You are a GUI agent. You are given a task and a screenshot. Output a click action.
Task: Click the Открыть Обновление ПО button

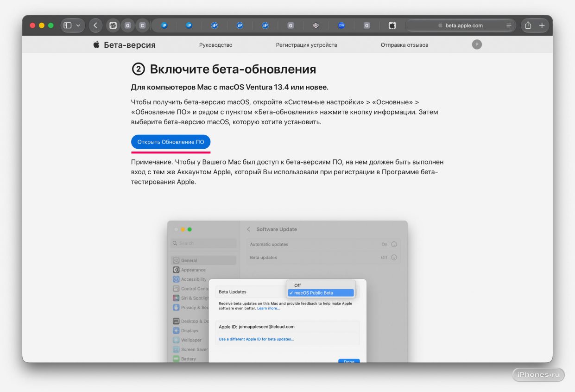pos(171,142)
